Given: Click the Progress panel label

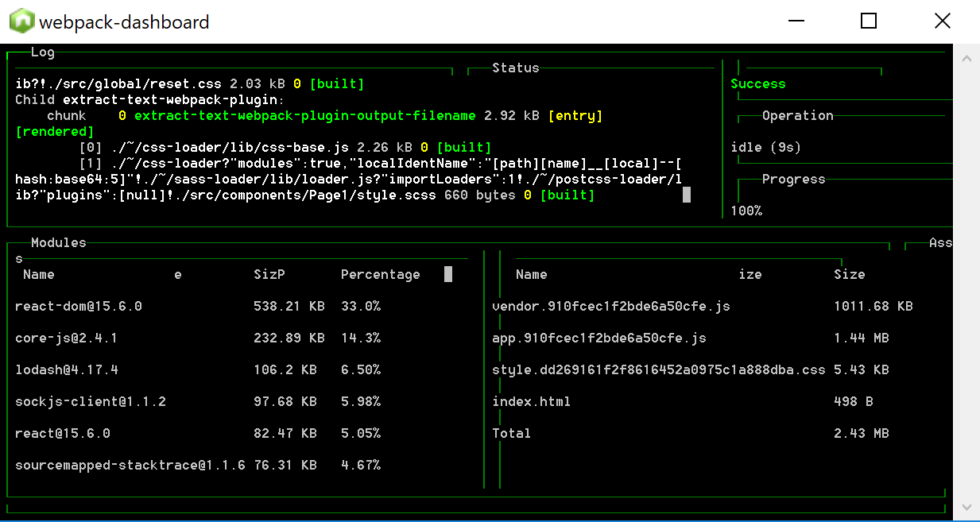Looking at the screenshot, I should 794,180.
